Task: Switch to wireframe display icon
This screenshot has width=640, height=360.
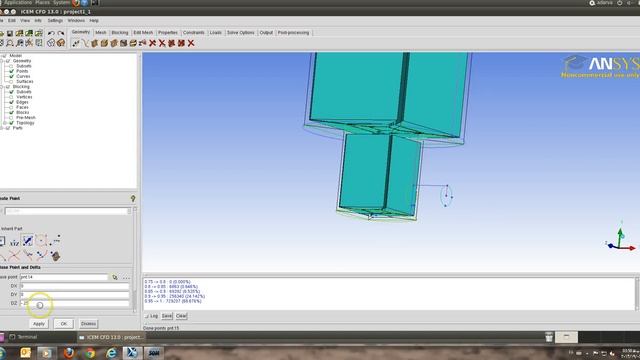Action: pos(51,43)
